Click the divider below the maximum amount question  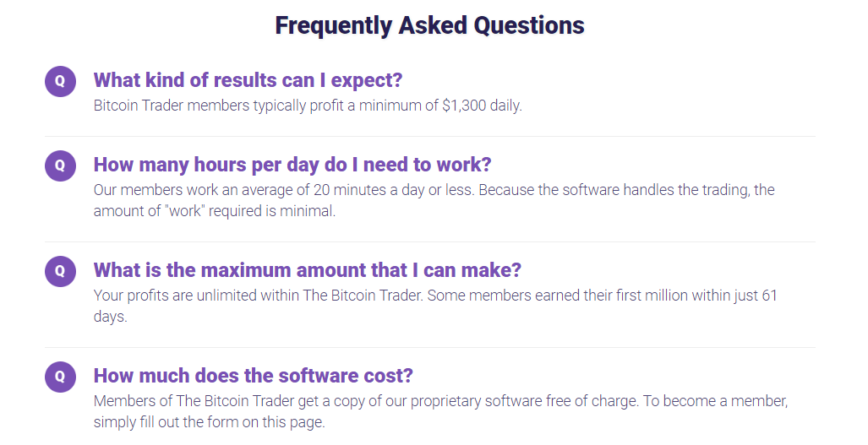(x=430, y=347)
